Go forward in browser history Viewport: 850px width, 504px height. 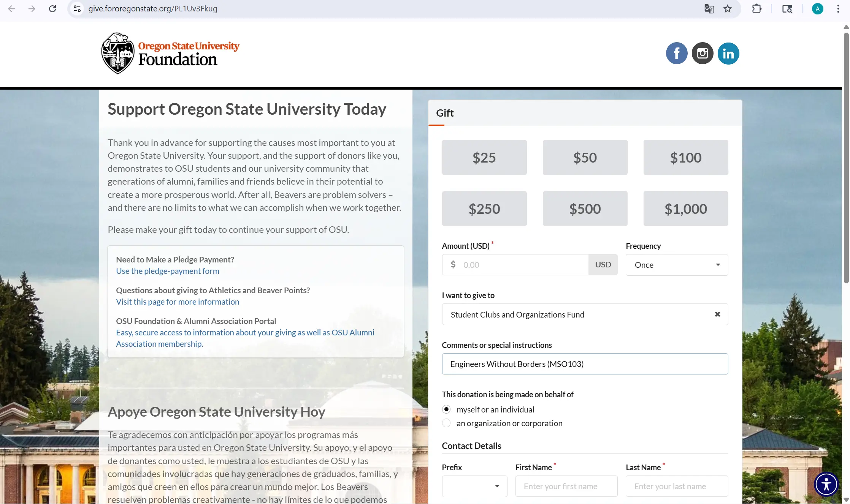pos(32,9)
